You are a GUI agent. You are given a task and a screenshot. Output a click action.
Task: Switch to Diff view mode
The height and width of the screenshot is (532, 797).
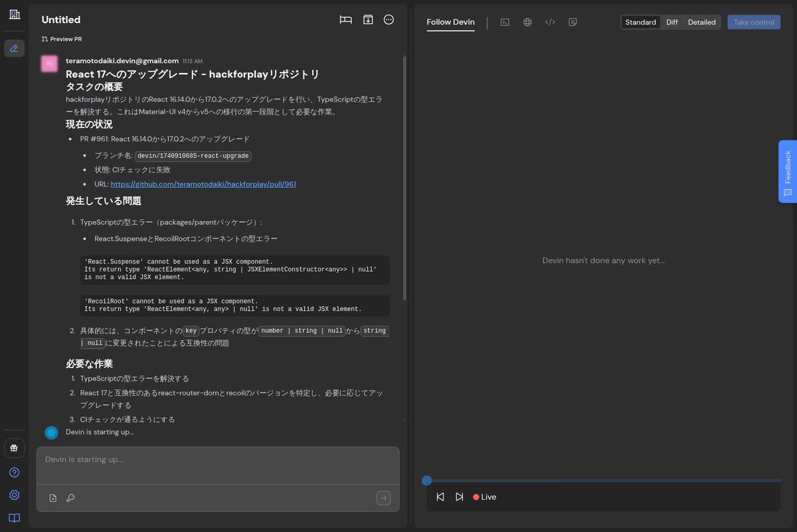click(672, 23)
